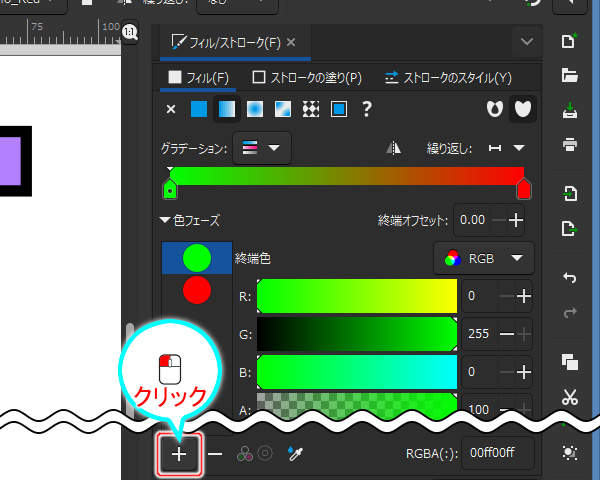Click the redo arrow icon
The width and height of the screenshot is (600, 480).
coord(570,312)
